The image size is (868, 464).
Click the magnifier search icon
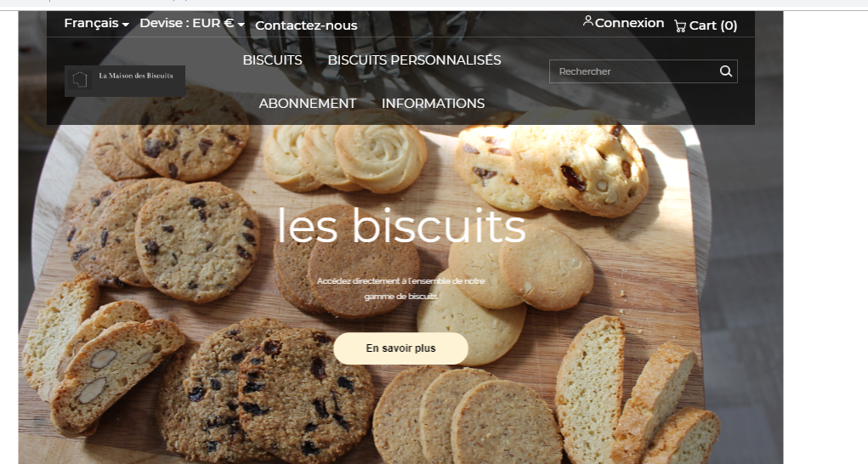[726, 71]
